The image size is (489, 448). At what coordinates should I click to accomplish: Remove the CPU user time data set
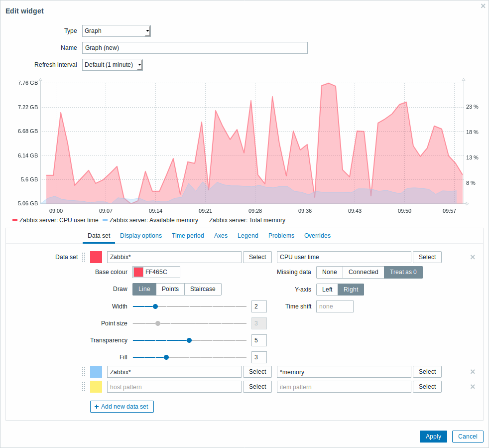pos(473,257)
